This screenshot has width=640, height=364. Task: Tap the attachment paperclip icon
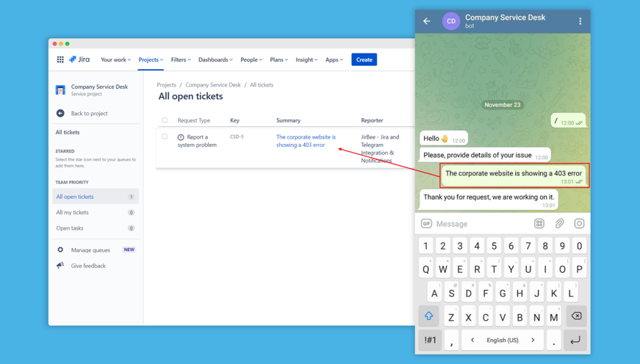pos(559,224)
